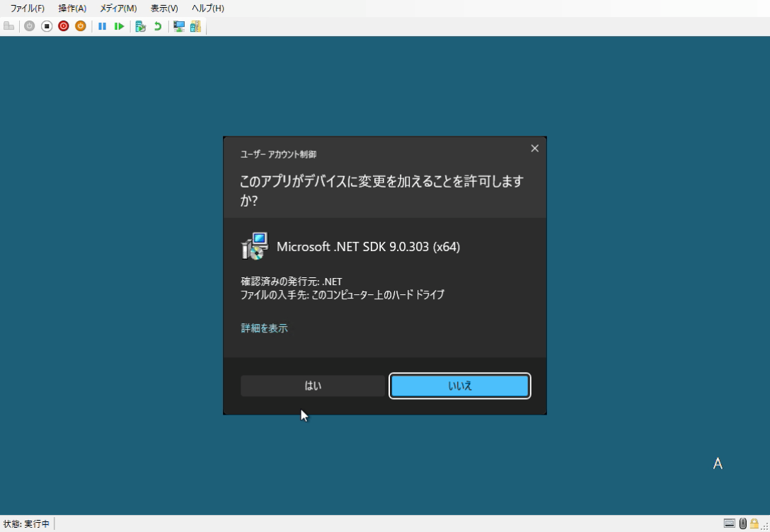
Task: Open the 表示(V) menu
Action: (x=164, y=8)
